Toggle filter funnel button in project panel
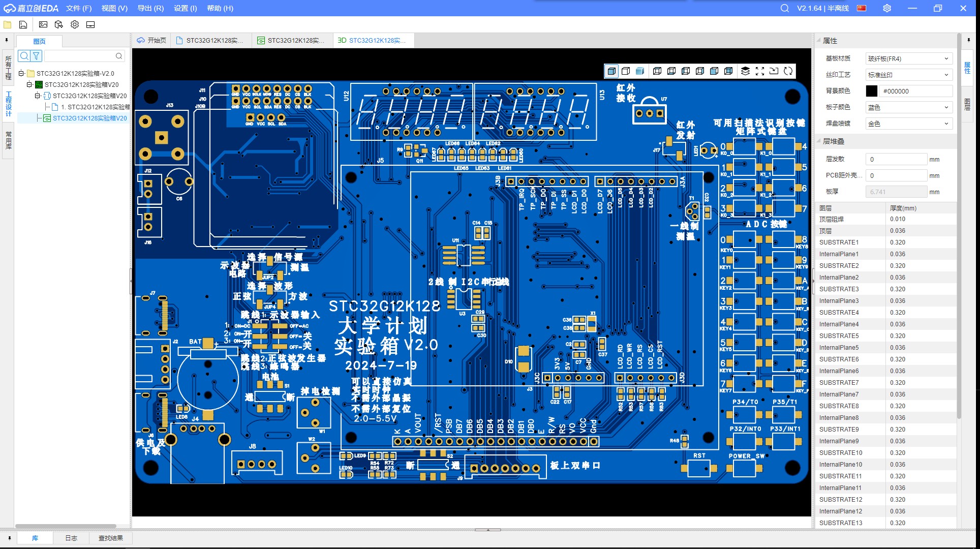This screenshot has width=980, height=549. pos(36,56)
